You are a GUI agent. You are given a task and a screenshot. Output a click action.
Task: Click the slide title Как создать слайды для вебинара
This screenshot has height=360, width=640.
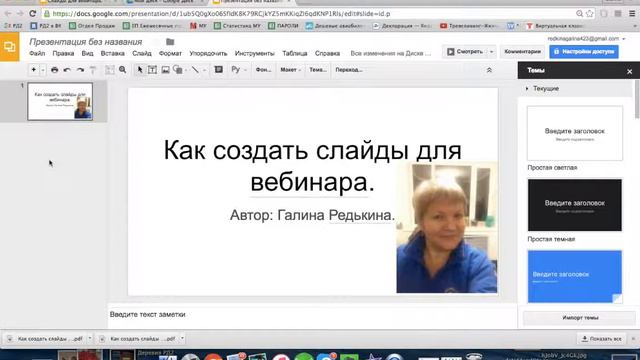[312, 166]
